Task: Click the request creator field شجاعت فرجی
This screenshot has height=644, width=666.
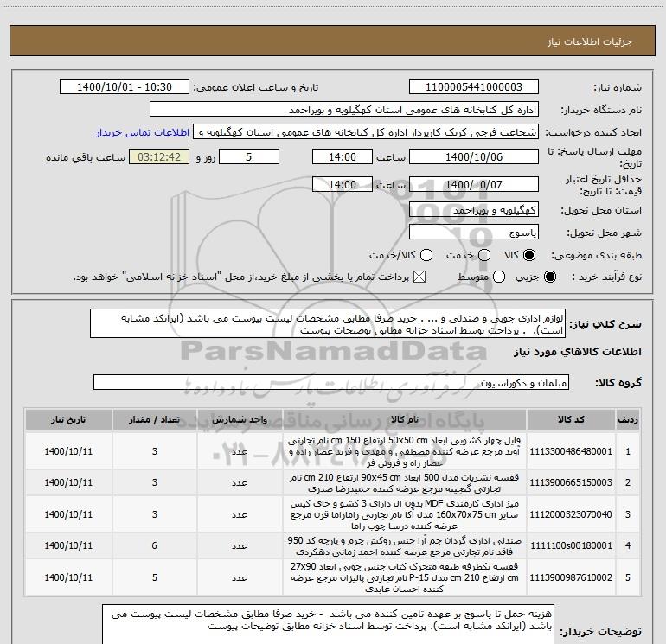Action: pos(366,132)
